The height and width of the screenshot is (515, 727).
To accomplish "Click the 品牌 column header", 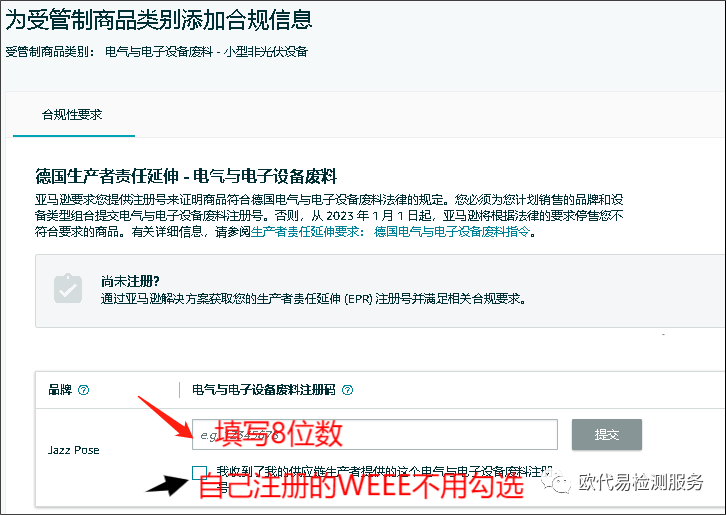I will [60, 390].
